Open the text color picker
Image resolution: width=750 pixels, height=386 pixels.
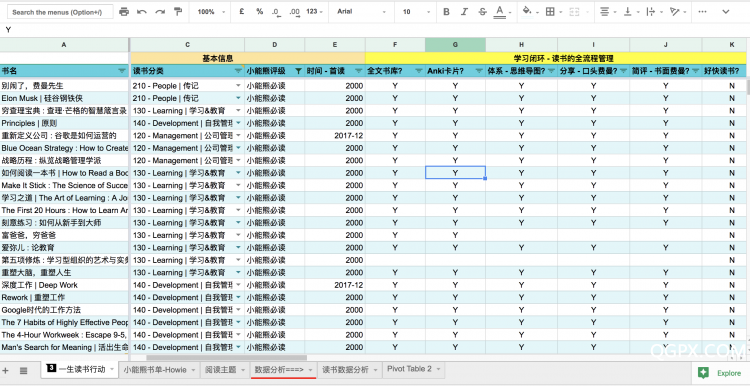click(x=502, y=12)
